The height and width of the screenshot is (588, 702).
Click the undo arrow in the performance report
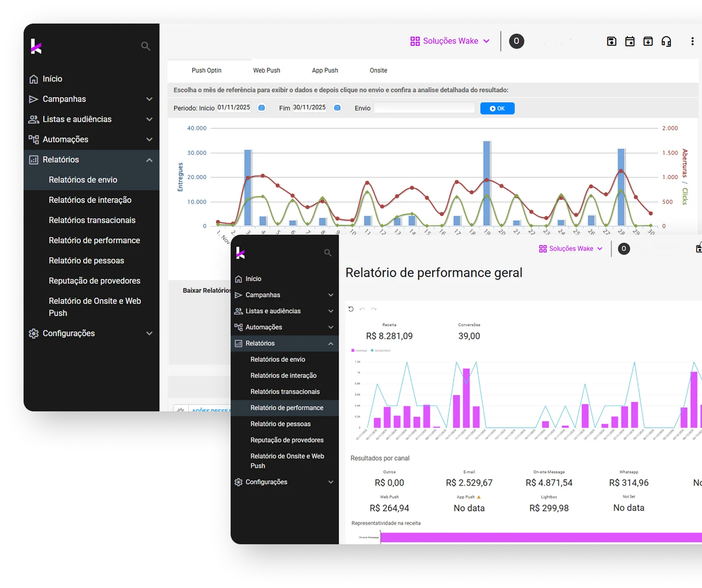click(x=362, y=308)
